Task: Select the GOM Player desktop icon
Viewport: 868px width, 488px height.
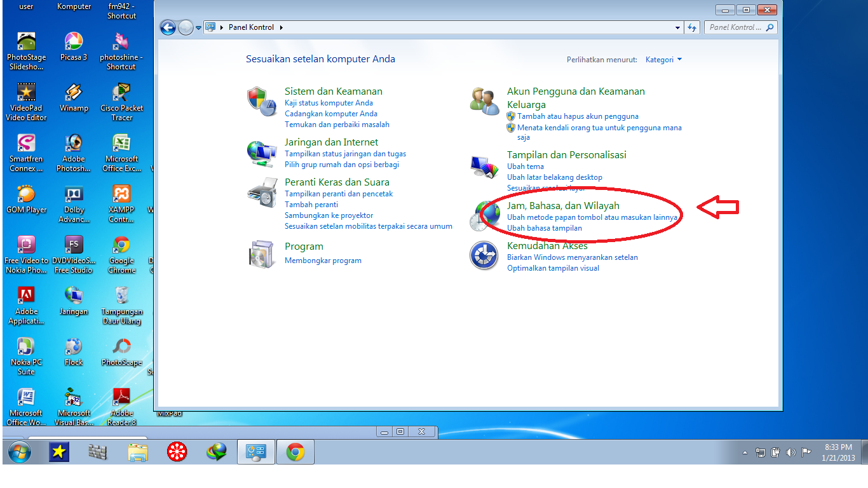Action: click(26, 199)
